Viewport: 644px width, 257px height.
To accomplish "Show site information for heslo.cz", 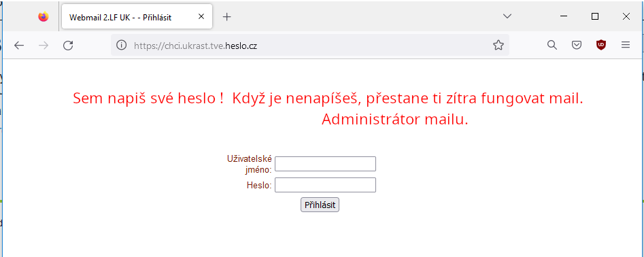I will tap(121, 45).
